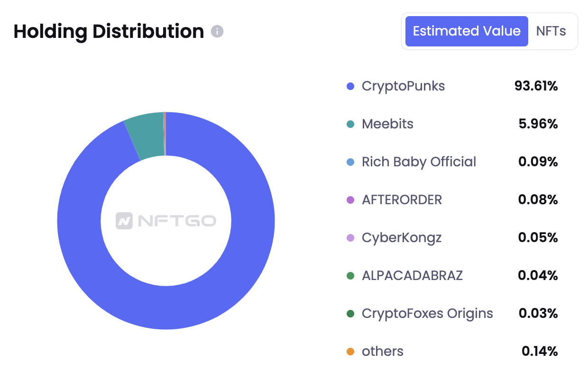Click the AFTERORDER purple legend dot
This screenshot has width=588, height=380.
click(x=350, y=200)
